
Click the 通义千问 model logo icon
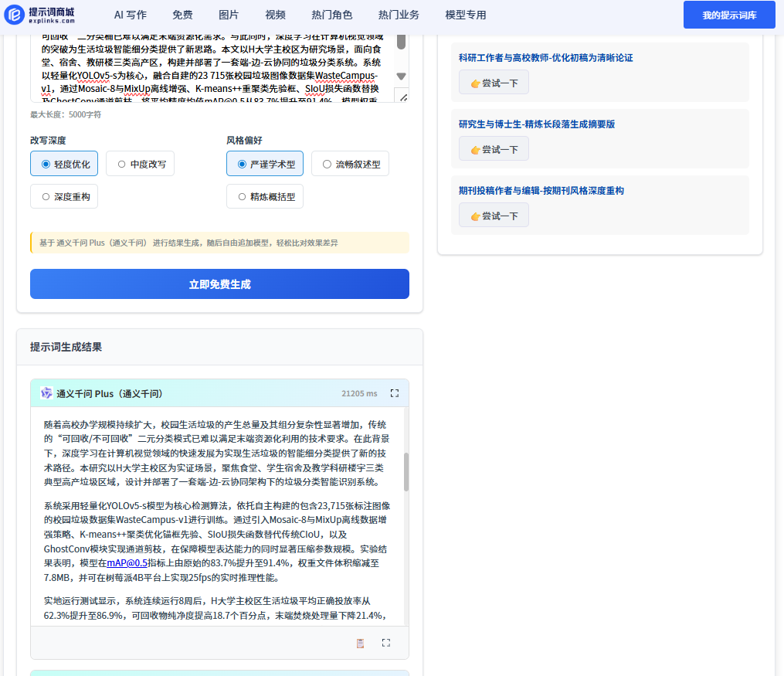[46, 393]
